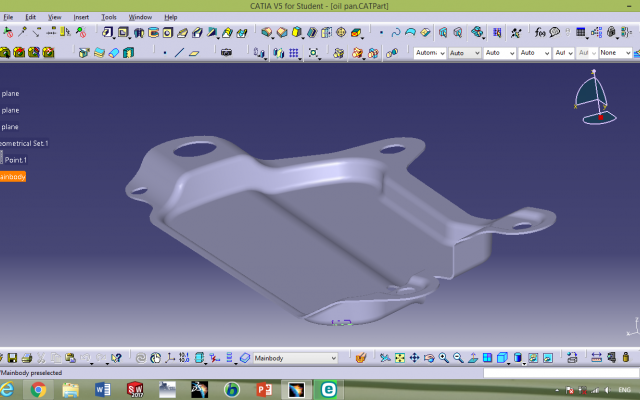
Task: Open the File menu
Action: coord(8,17)
